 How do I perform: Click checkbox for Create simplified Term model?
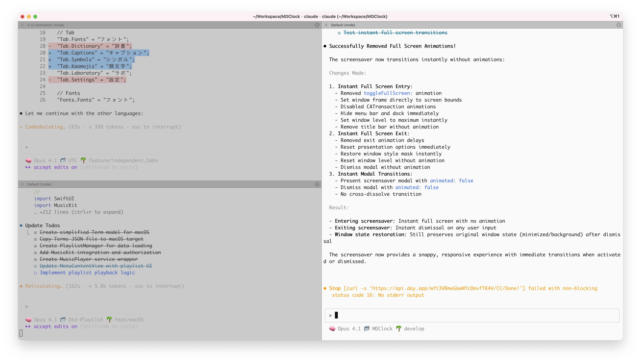click(x=35, y=232)
